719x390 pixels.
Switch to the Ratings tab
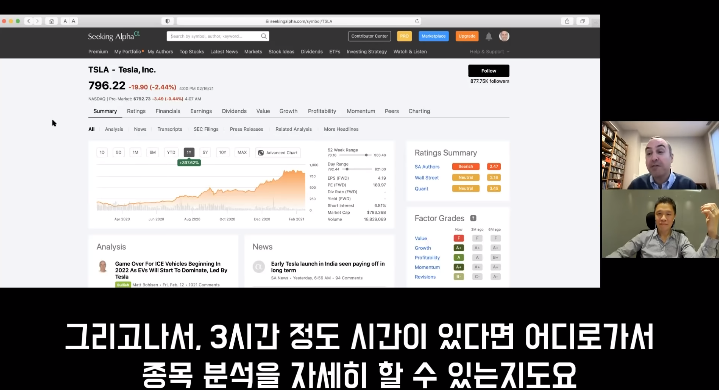coord(136,111)
